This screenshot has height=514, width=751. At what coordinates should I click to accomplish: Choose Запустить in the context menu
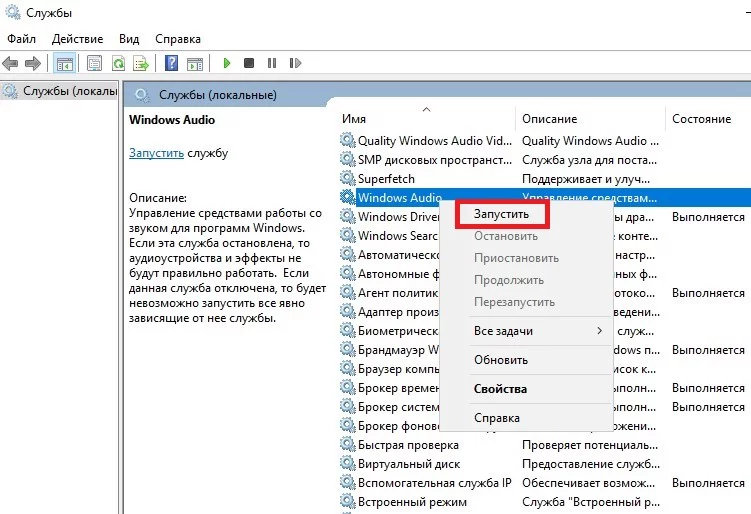[501, 214]
